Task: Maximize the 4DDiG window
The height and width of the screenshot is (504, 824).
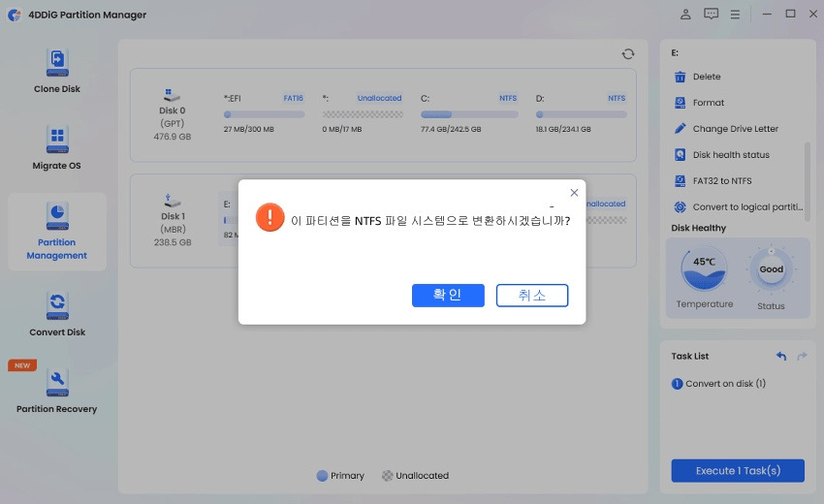Action: tap(790, 14)
